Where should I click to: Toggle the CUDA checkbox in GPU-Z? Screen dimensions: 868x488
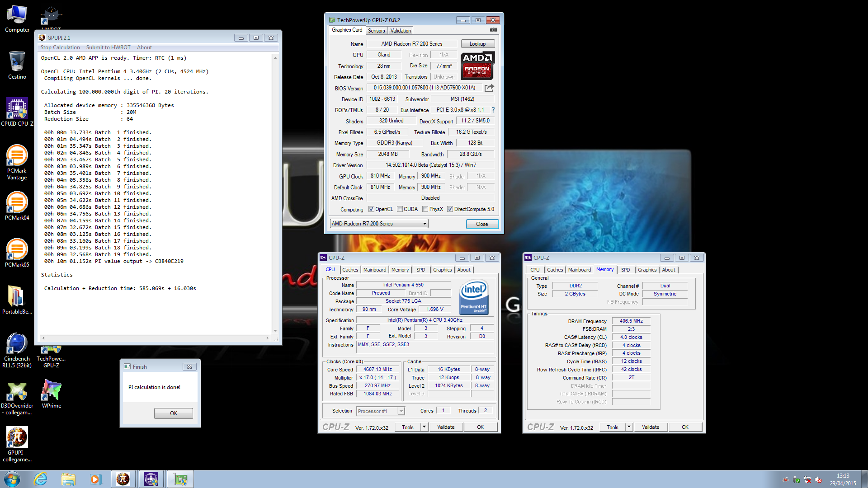point(400,209)
